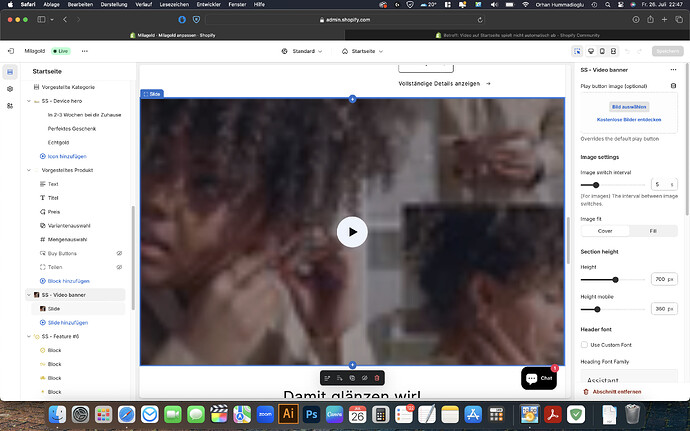The width and height of the screenshot is (690, 431).
Task: Open new tab with plus icon
Action: pos(664,19)
